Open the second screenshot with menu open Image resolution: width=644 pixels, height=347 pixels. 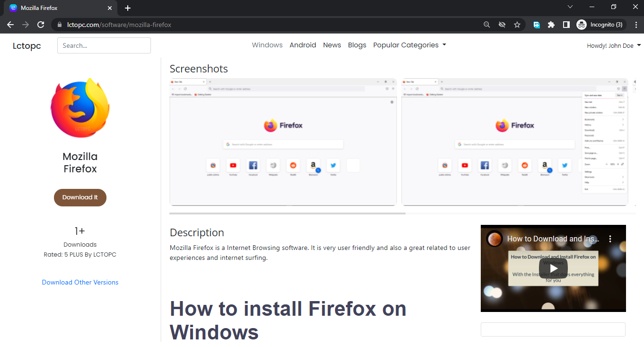515,142
